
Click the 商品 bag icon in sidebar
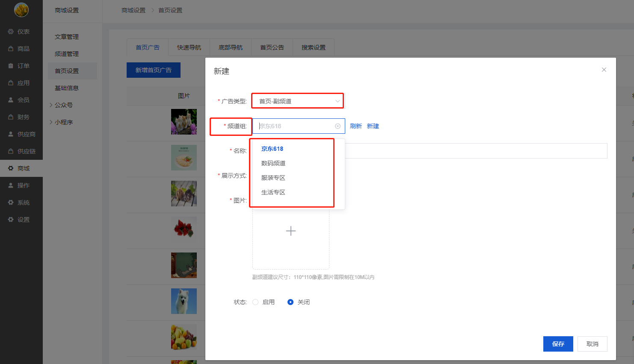click(x=11, y=49)
